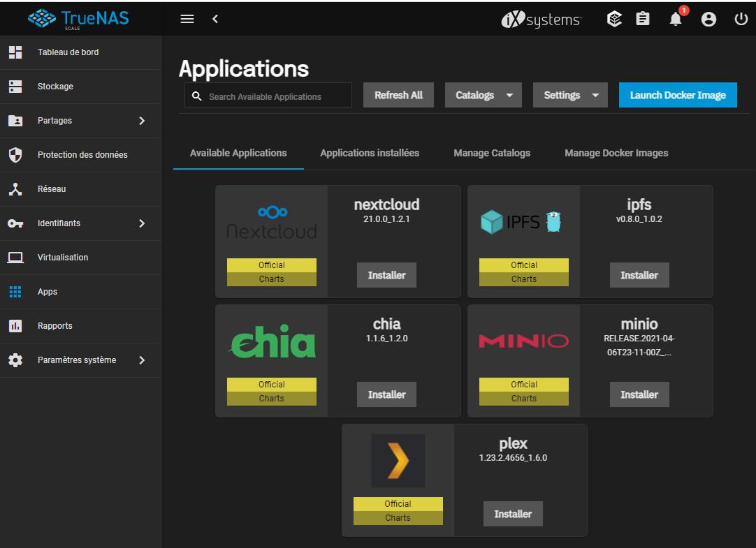Expand the Paramètres système submenu chevron
The image size is (756, 548).
point(142,360)
